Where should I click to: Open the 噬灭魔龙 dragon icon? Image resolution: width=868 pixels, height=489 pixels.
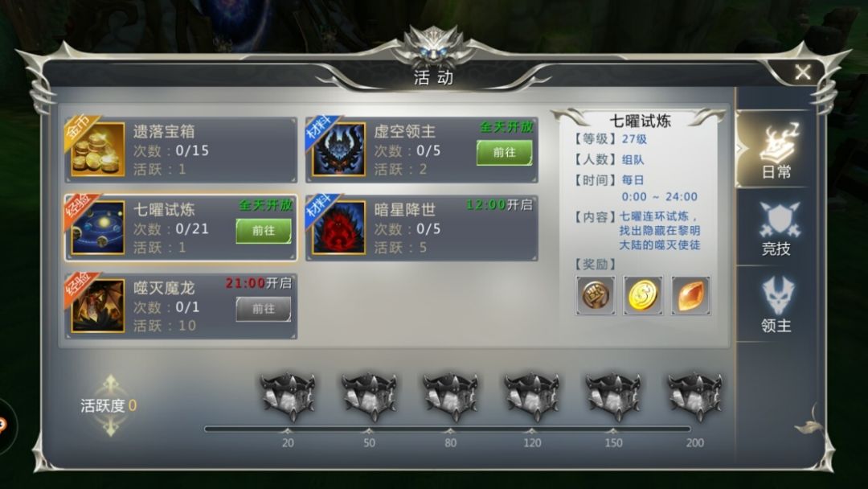coord(98,306)
